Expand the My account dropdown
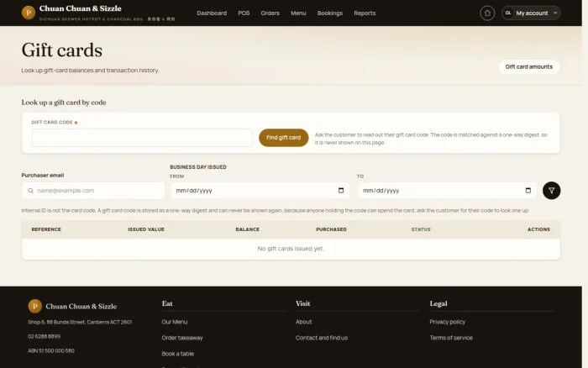This screenshot has width=588, height=368. click(x=531, y=13)
